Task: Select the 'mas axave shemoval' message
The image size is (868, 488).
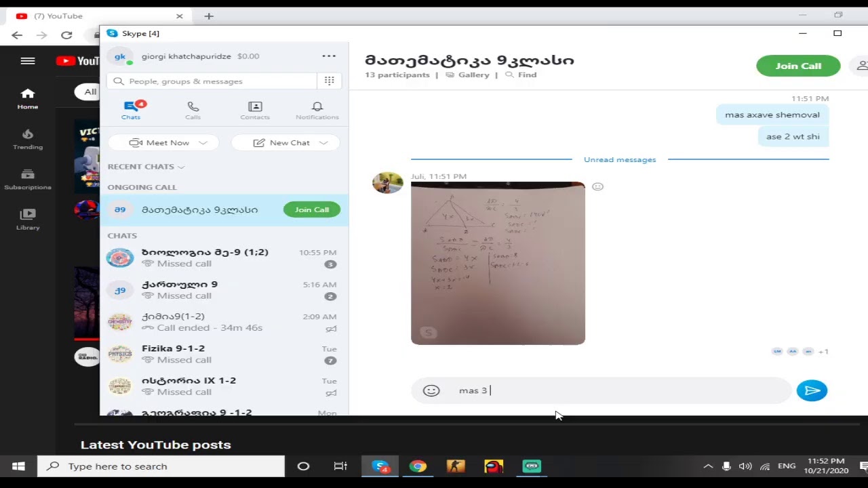Action: tap(772, 115)
